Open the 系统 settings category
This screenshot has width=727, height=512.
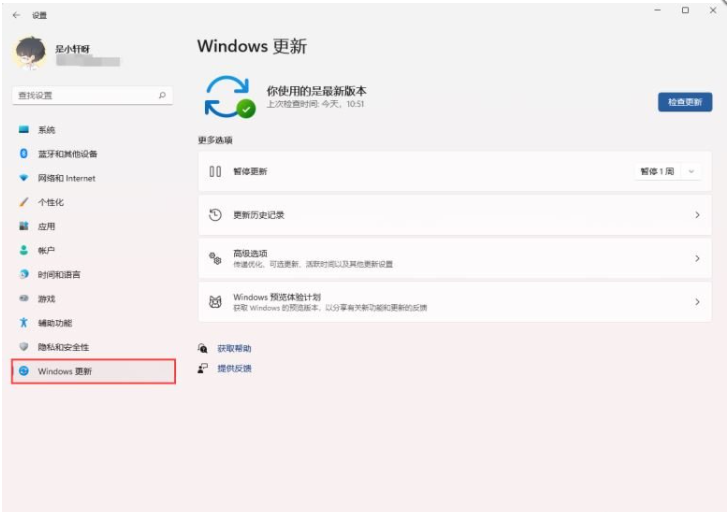click(x=92, y=130)
